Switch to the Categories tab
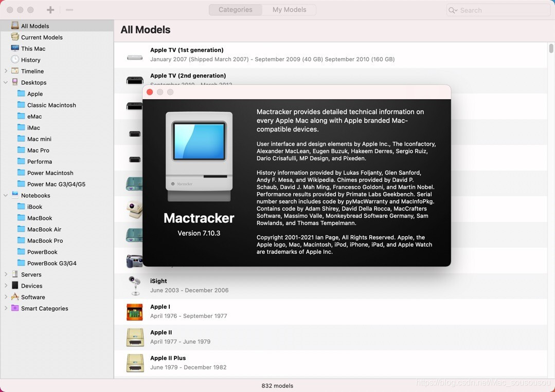The height and width of the screenshot is (392, 555). point(236,10)
